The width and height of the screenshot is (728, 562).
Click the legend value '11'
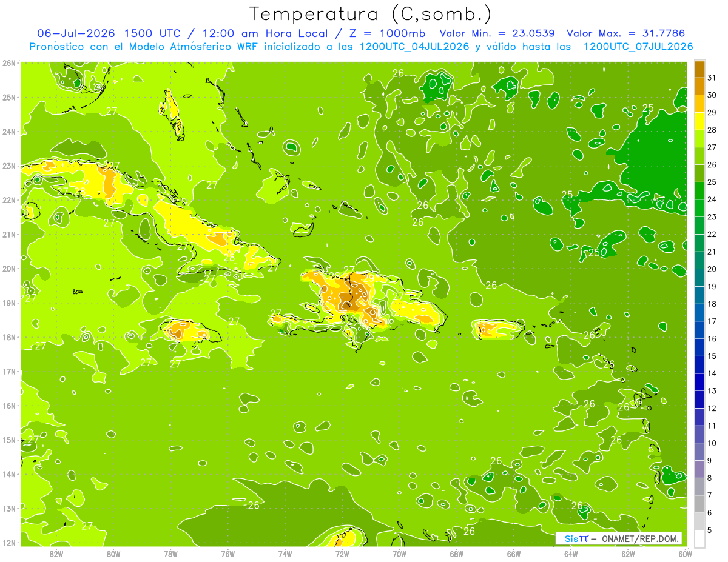coord(712,425)
